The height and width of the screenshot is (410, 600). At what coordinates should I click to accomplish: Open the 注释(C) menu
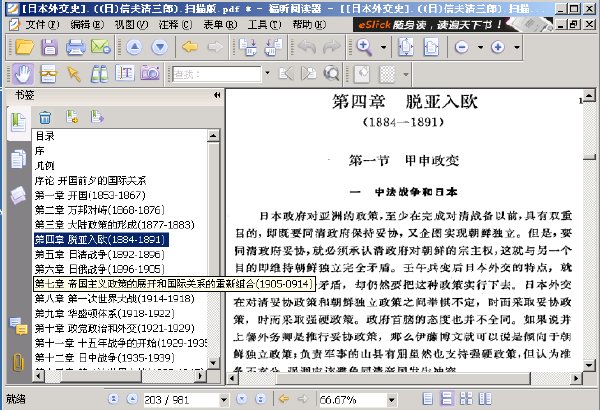[x=175, y=25]
